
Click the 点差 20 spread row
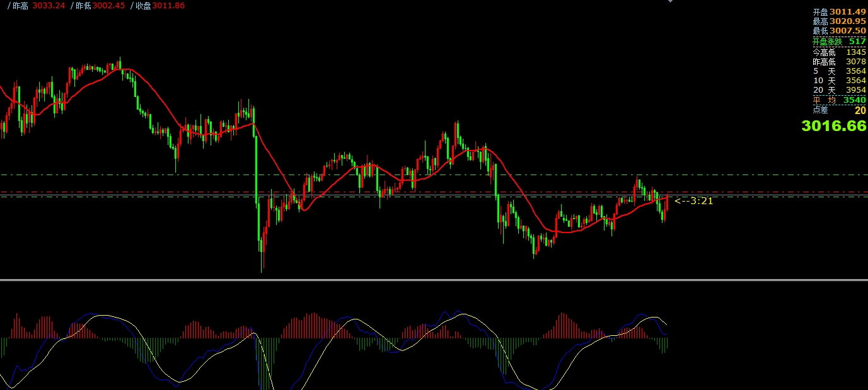[x=838, y=110]
